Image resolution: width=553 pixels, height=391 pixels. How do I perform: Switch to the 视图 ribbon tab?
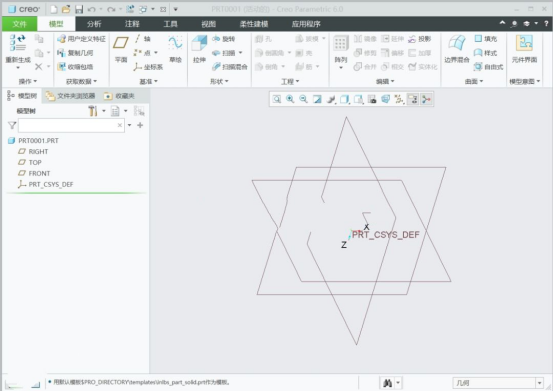coord(208,24)
